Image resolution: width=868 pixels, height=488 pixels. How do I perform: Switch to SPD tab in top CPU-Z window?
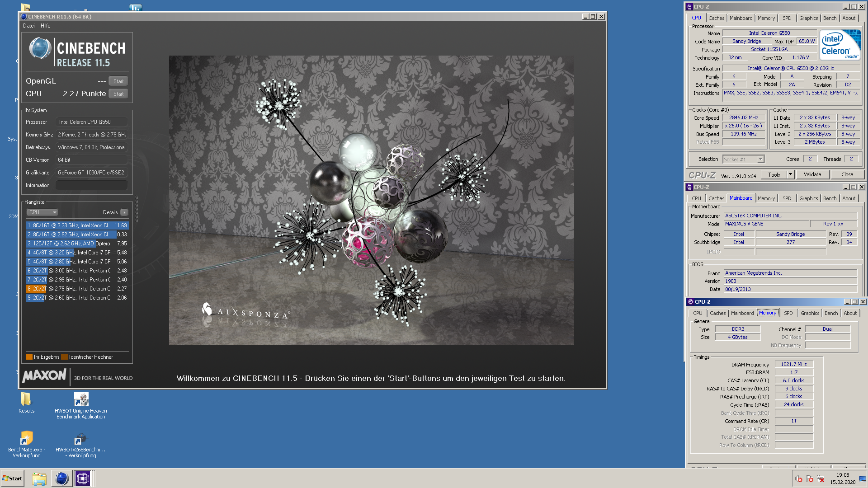pos(787,18)
